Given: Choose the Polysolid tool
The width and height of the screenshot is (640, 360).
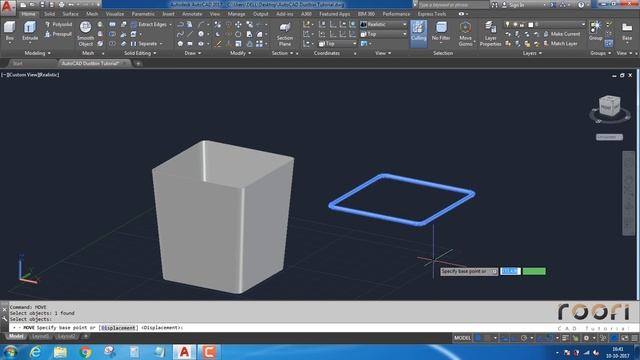Looking at the screenshot, I should point(58,24).
